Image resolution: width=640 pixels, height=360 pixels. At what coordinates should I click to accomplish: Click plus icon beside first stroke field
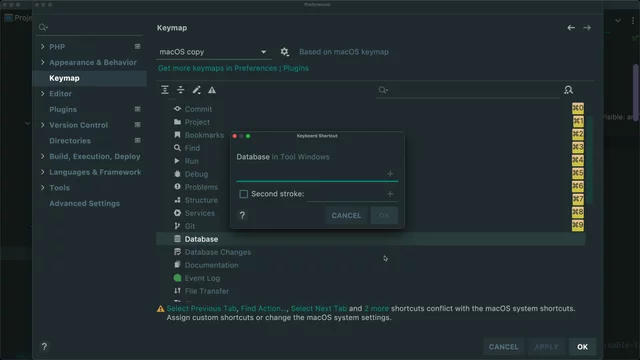click(390, 173)
